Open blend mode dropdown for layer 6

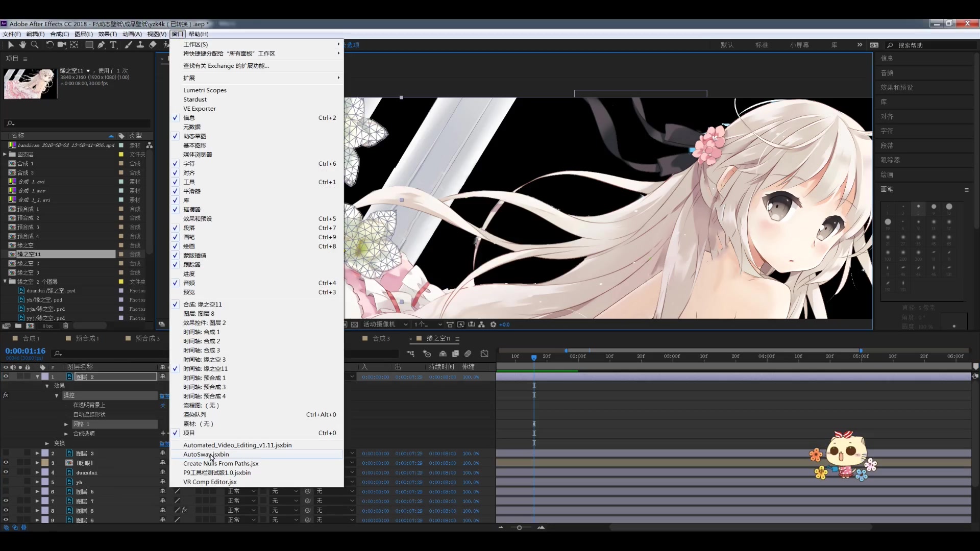[x=241, y=491]
